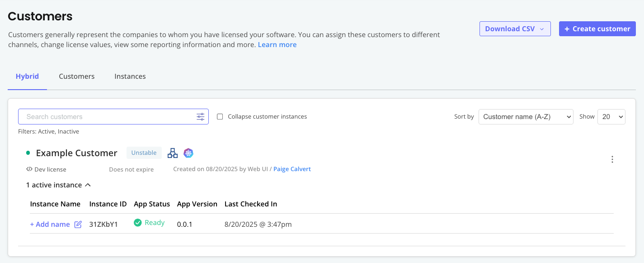Click the Create customer button
The image size is (644, 263).
pos(597,29)
